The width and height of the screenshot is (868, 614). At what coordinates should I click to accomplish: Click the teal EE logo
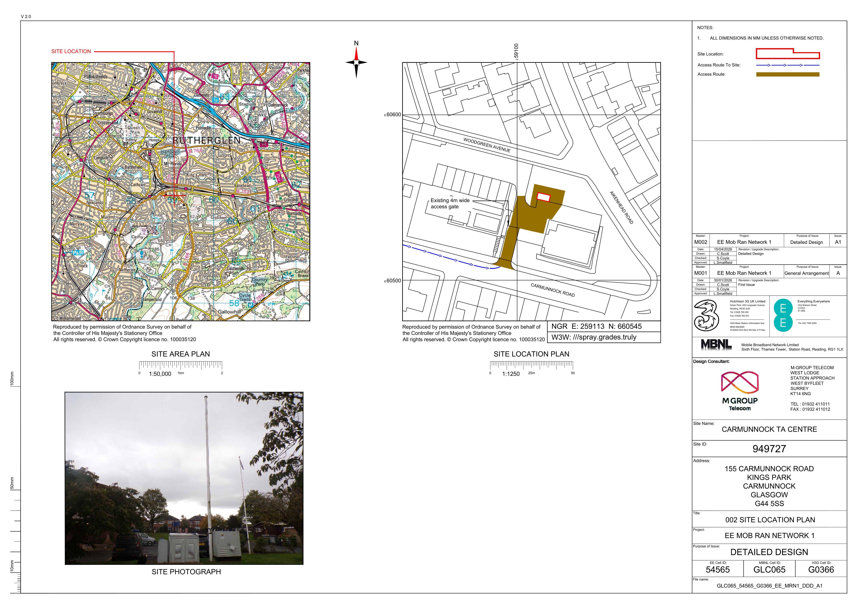coord(783,315)
